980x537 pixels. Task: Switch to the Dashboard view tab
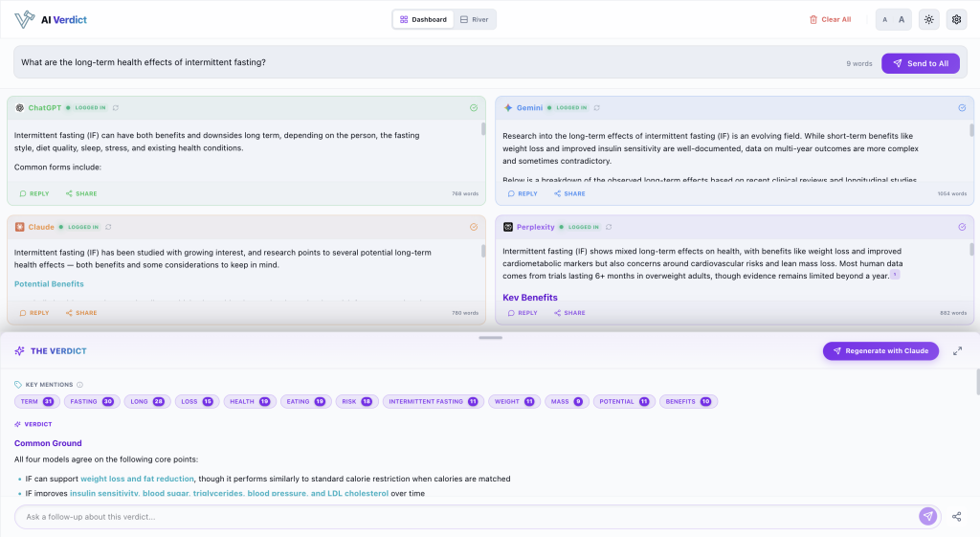[x=423, y=19]
